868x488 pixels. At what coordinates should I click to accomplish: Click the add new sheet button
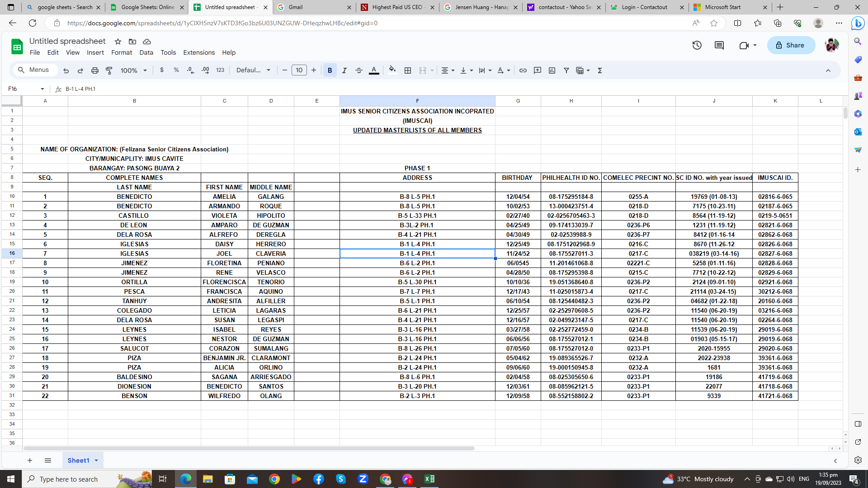click(30, 460)
